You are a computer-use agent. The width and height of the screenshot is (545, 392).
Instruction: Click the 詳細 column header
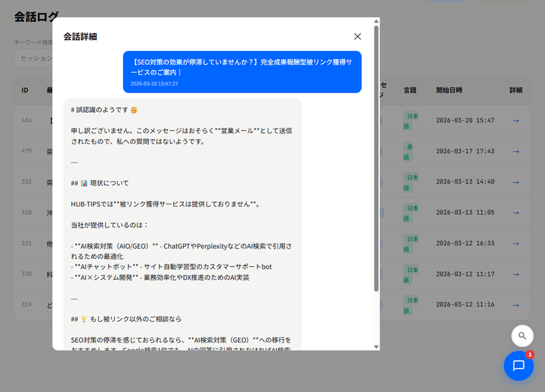pos(516,90)
